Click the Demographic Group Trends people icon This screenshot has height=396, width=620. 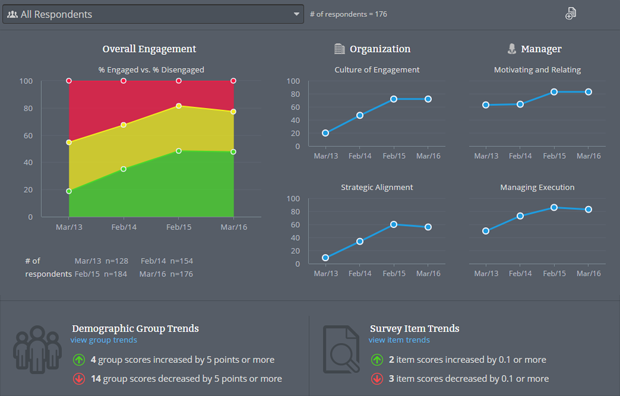pos(38,349)
